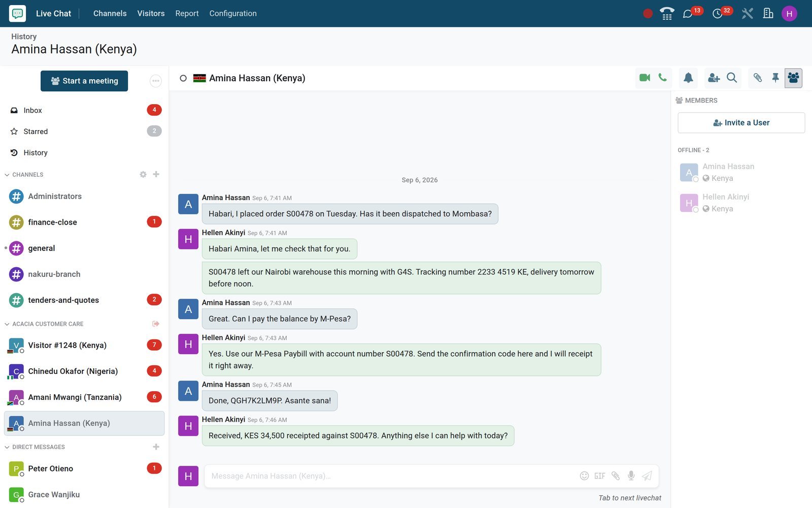
Task: Open the Inbox mailbox
Action: (x=84, y=110)
